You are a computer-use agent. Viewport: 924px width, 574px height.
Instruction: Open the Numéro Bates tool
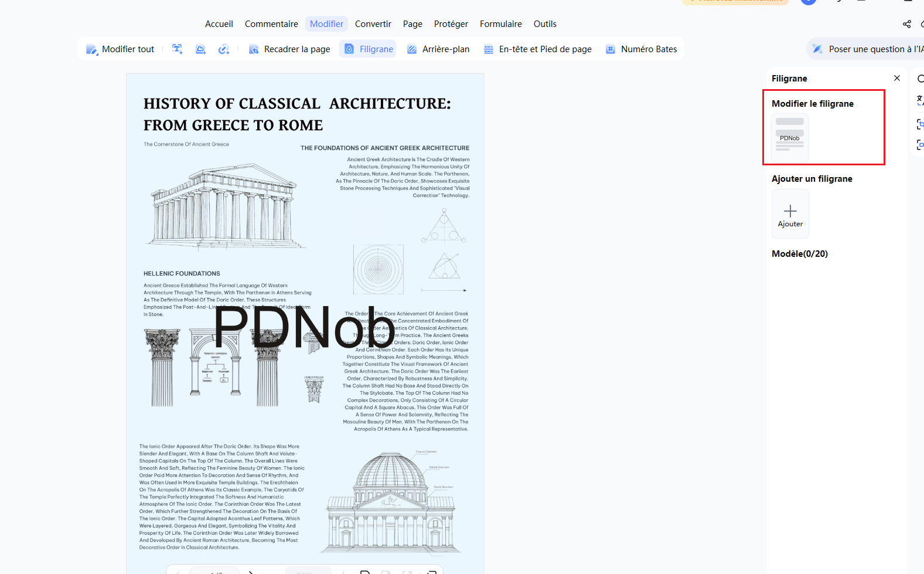tap(641, 49)
